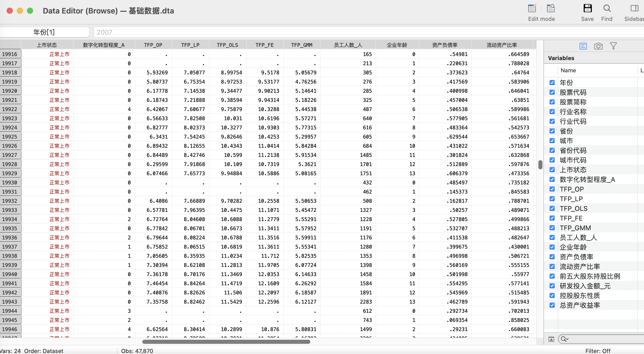Select the TFP_LP column header
This screenshot has width=644, height=354.
click(190, 45)
